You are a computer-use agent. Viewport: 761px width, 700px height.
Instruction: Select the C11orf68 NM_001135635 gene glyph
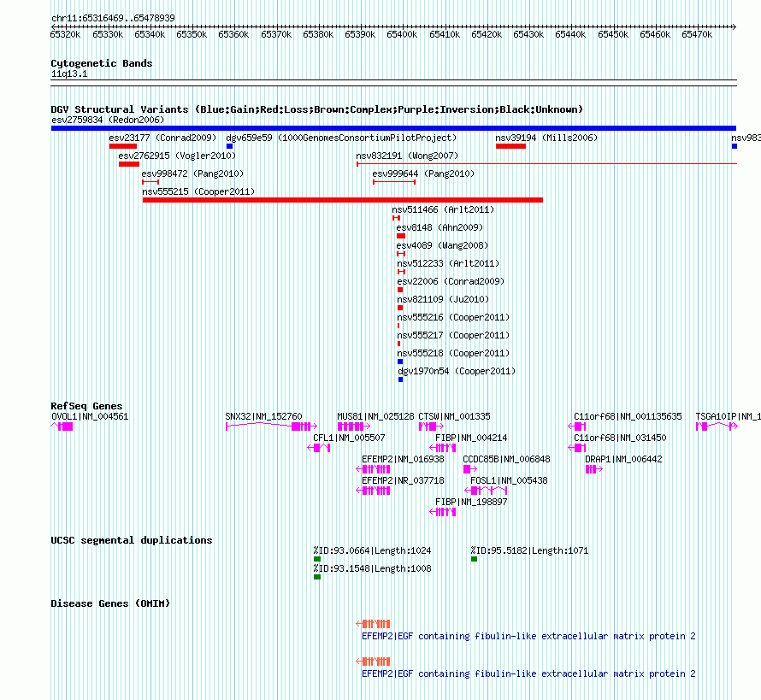tap(577, 426)
